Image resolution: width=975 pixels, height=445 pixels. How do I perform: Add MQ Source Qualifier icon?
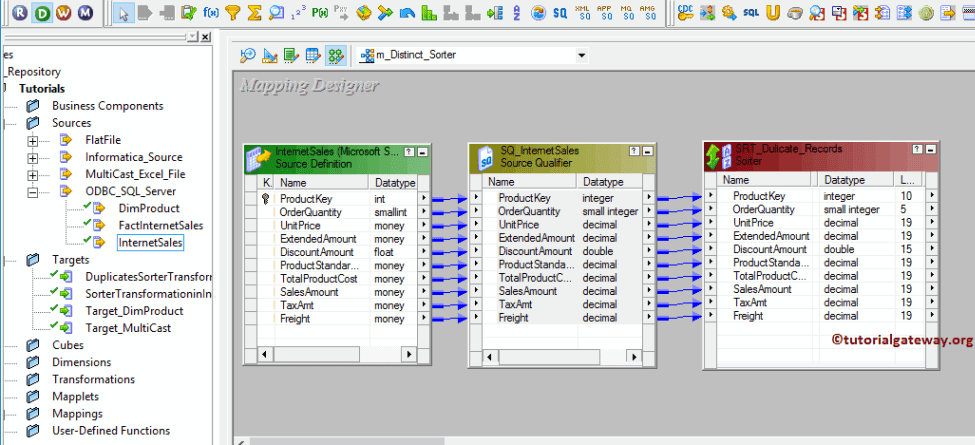pos(627,12)
